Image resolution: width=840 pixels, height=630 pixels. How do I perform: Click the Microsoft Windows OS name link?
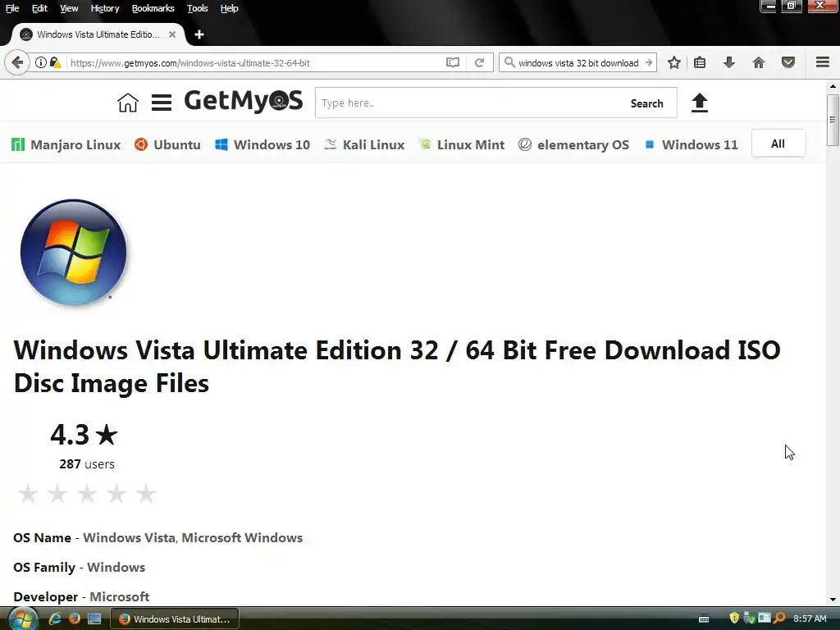(242, 538)
